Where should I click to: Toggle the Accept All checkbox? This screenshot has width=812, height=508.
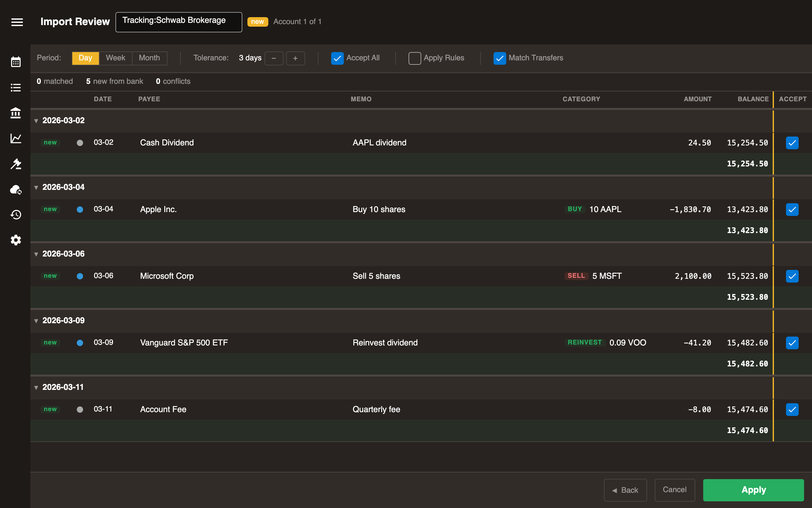[x=337, y=58]
